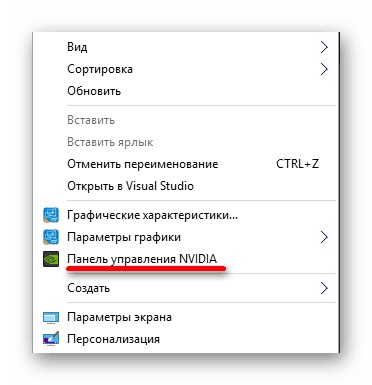
Task: Click the Персонализация paintbrush monitor icon
Action: point(51,338)
